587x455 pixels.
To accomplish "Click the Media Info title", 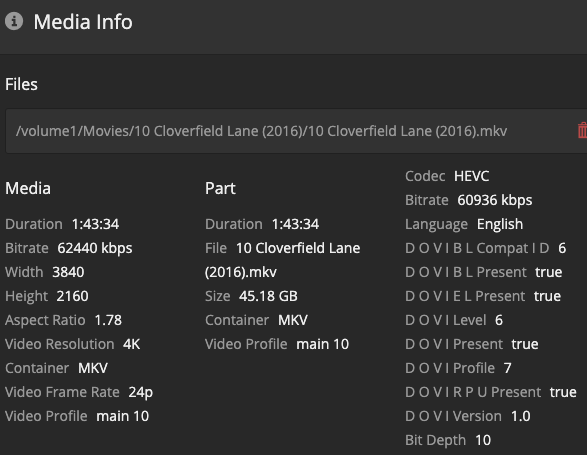I will coord(83,22).
